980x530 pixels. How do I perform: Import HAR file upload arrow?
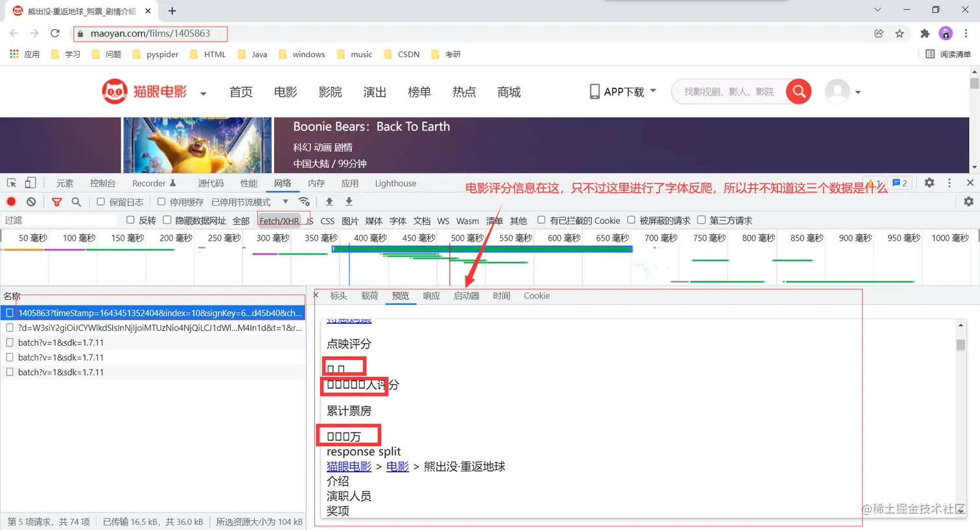[329, 202]
